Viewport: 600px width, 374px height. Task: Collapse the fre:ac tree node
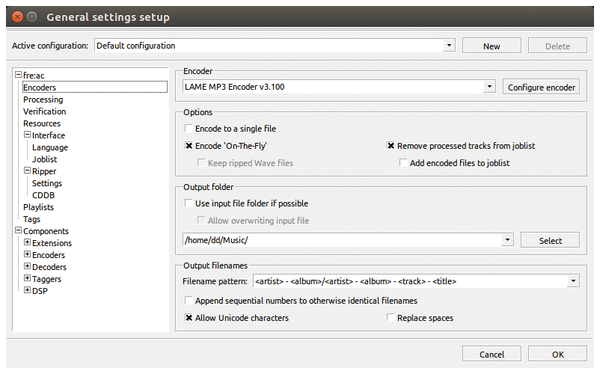pos(18,75)
